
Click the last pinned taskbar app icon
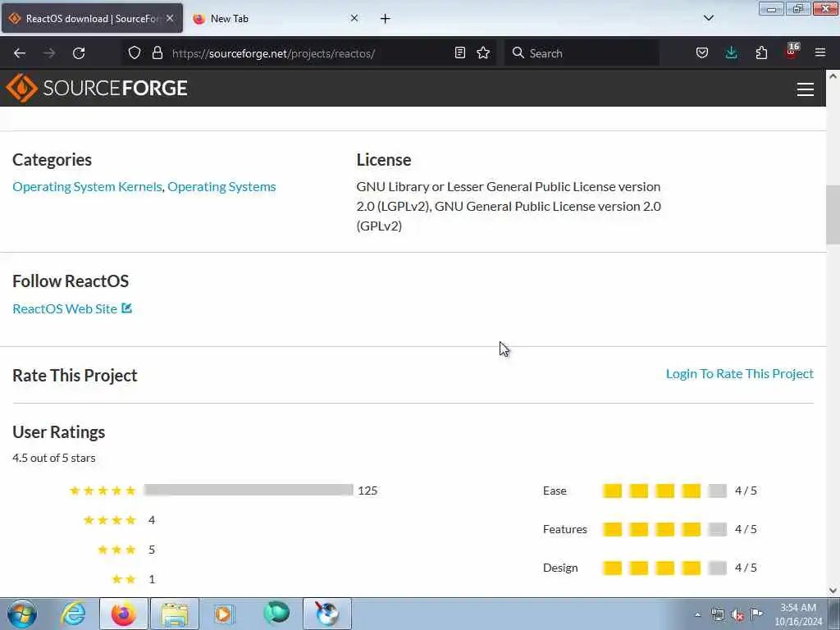click(326, 614)
